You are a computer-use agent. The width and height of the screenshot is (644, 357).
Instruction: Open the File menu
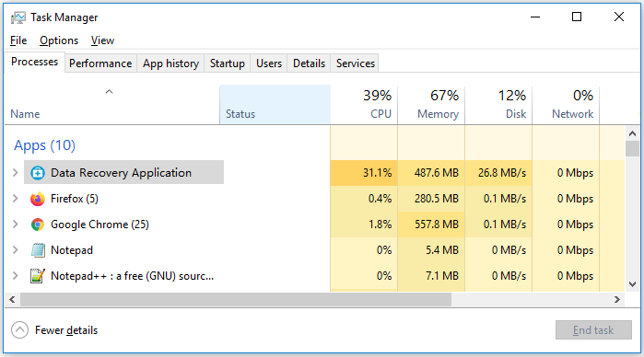(18, 40)
